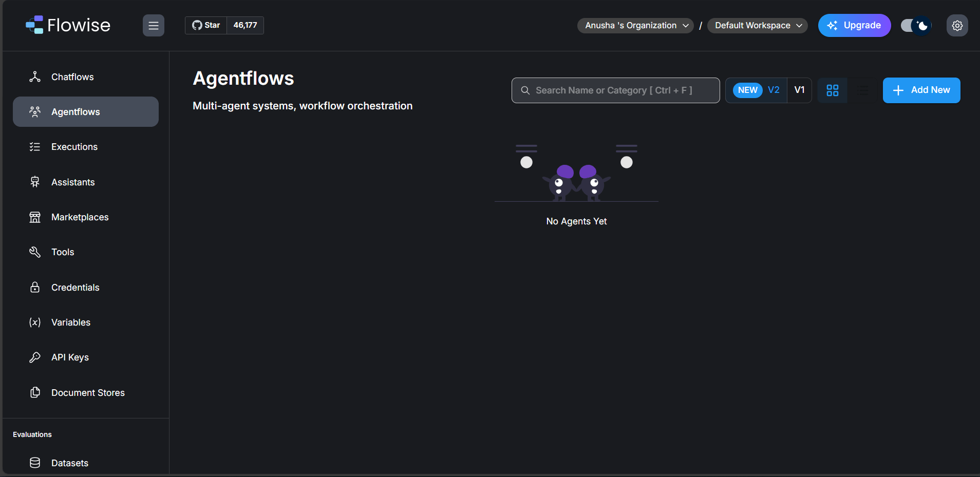This screenshot has height=477, width=980.
Task: Open Executions in the sidebar
Action: [x=74, y=147]
